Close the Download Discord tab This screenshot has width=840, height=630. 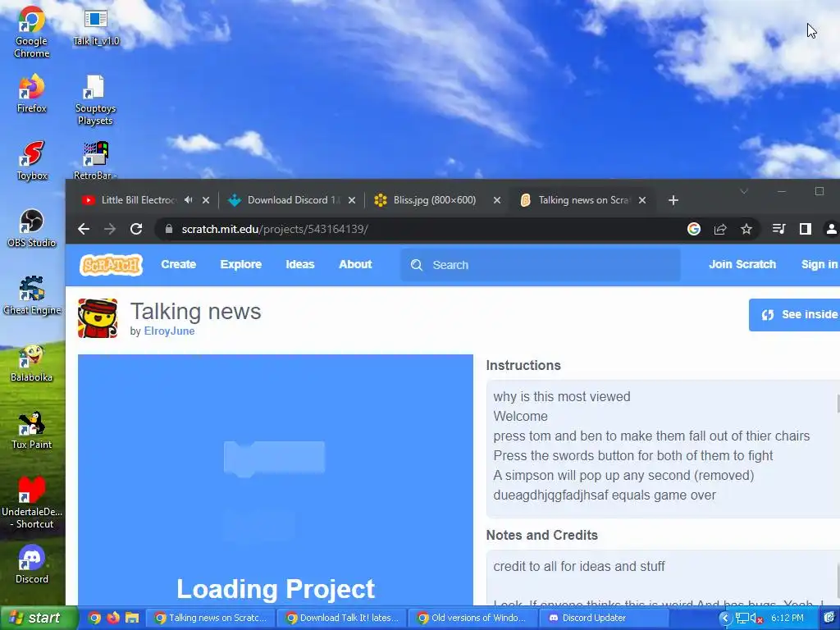pos(352,200)
